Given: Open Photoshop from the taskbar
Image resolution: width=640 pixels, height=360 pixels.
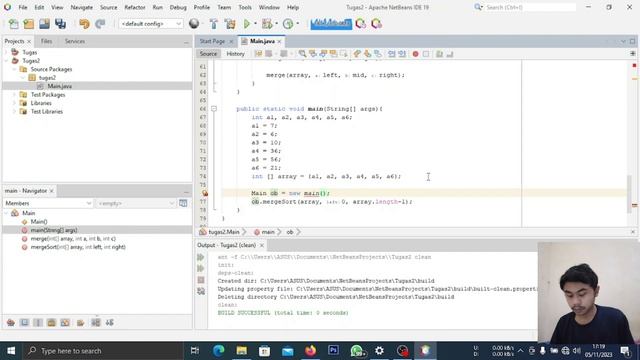Looking at the screenshot, I should [333, 351].
